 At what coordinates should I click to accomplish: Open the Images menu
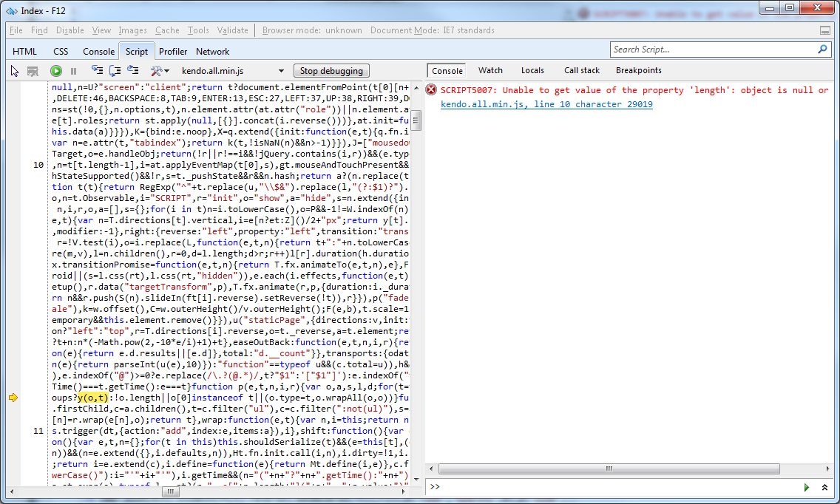point(132,30)
